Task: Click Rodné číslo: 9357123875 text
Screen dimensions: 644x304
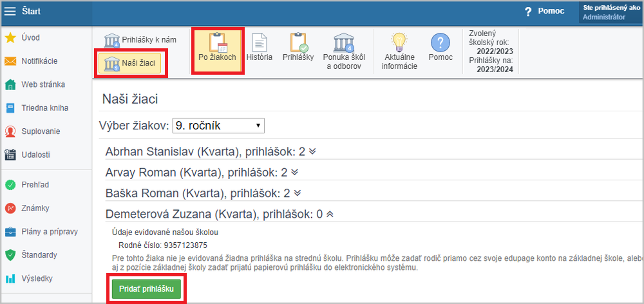Action: [163, 245]
